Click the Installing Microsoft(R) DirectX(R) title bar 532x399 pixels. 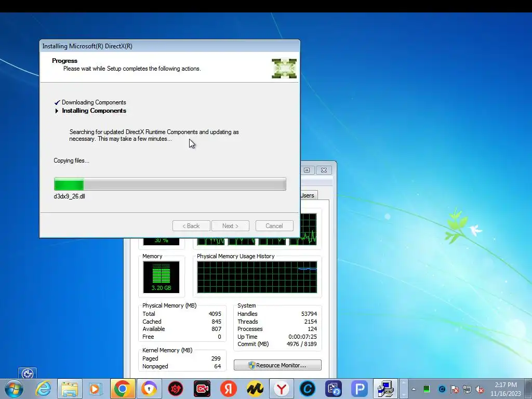[x=170, y=46]
